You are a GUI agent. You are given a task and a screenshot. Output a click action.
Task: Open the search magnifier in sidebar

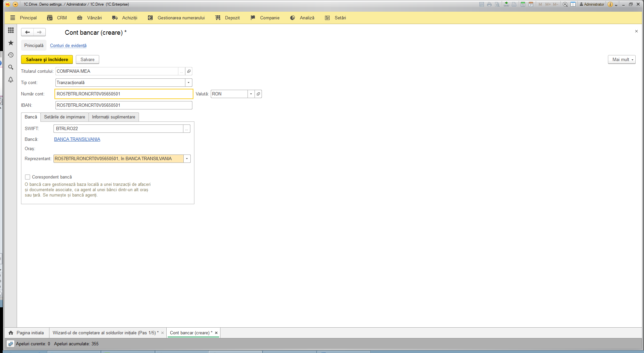click(11, 67)
